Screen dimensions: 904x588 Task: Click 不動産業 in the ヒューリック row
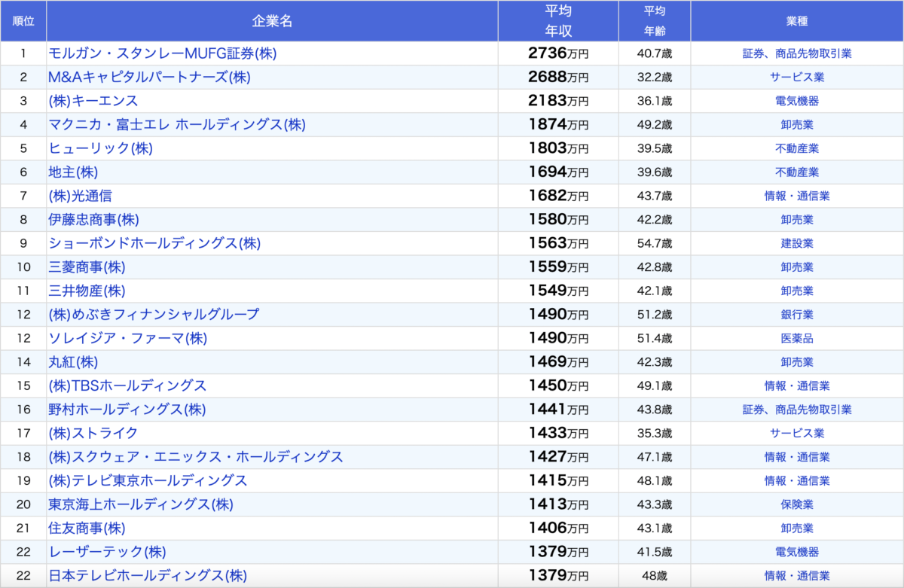point(797,148)
